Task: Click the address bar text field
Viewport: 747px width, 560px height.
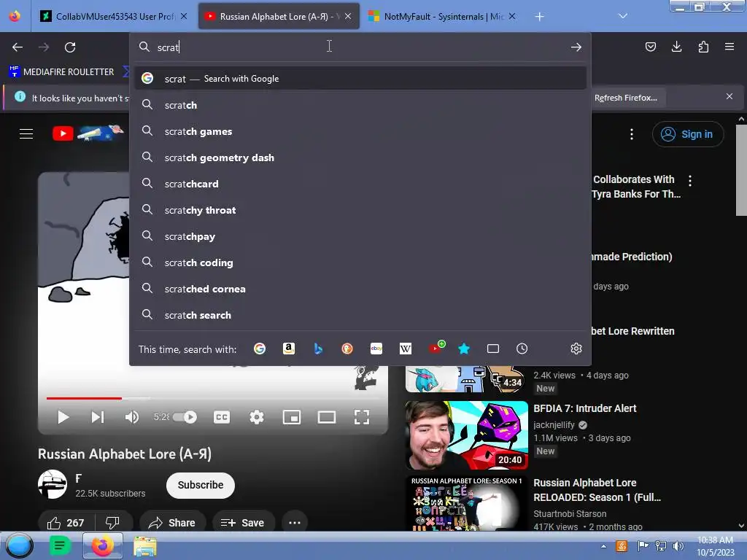Action: click(x=360, y=47)
